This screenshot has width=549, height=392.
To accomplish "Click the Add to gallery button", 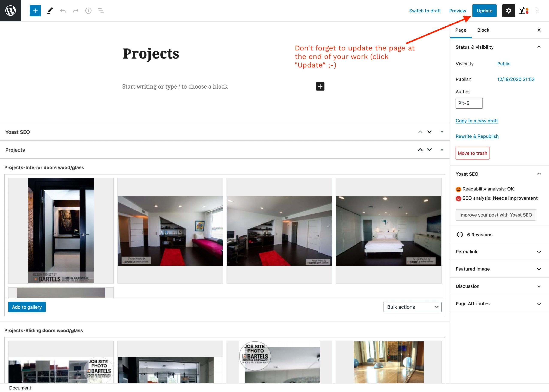I will (27, 307).
